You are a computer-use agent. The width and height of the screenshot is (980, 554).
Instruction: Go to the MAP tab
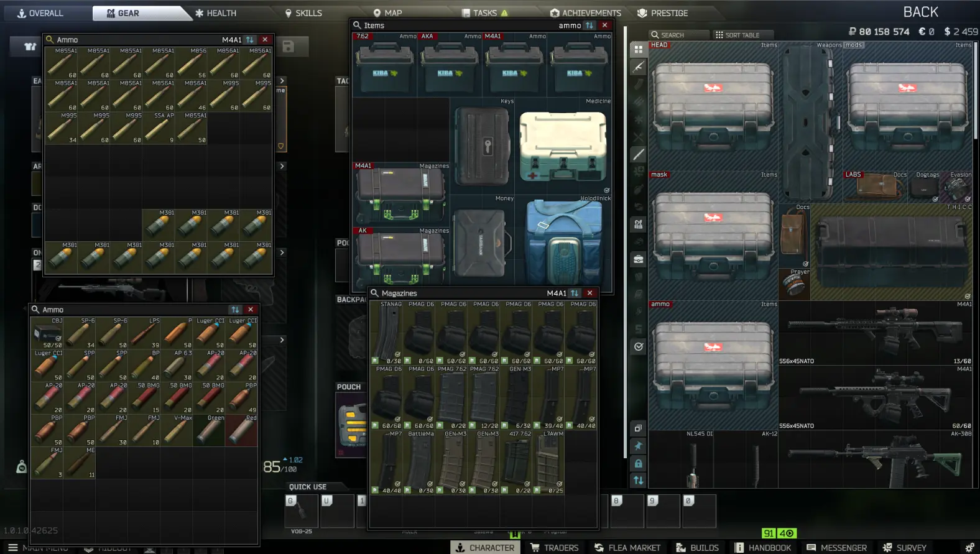tap(387, 13)
